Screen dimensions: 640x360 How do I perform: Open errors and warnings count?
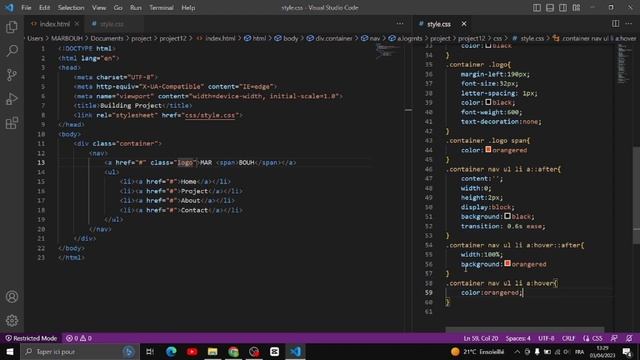coord(79,338)
